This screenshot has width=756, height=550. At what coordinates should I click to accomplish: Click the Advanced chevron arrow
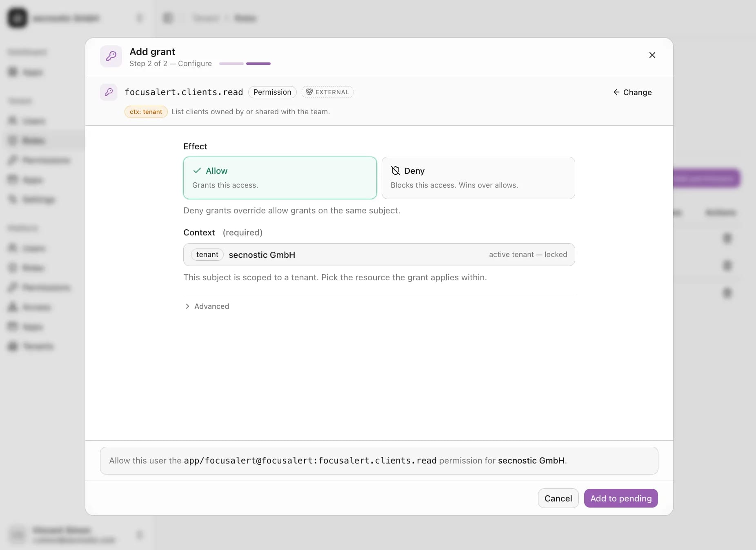[187, 306]
